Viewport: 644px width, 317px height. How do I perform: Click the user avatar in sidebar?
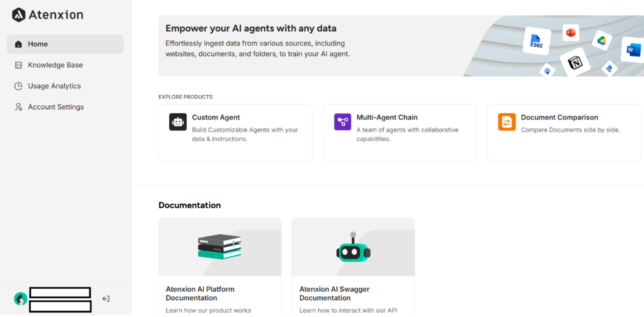click(x=21, y=299)
